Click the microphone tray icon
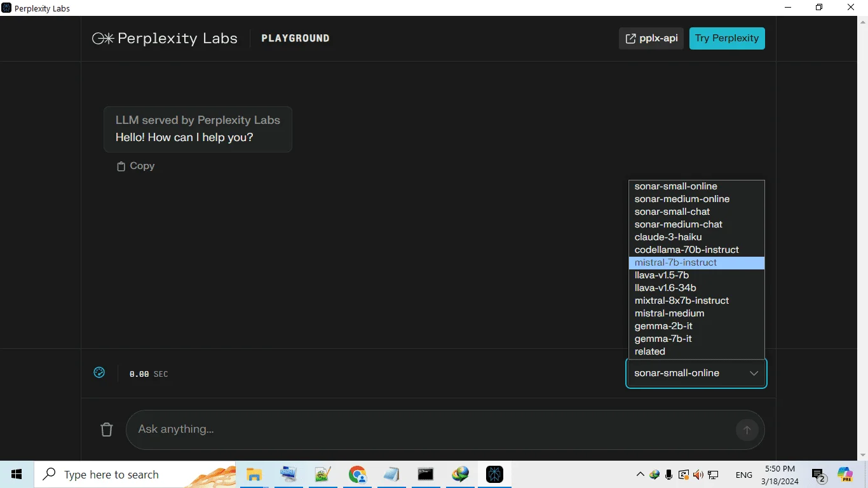The width and height of the screenshot is (868, 488). 669,475
